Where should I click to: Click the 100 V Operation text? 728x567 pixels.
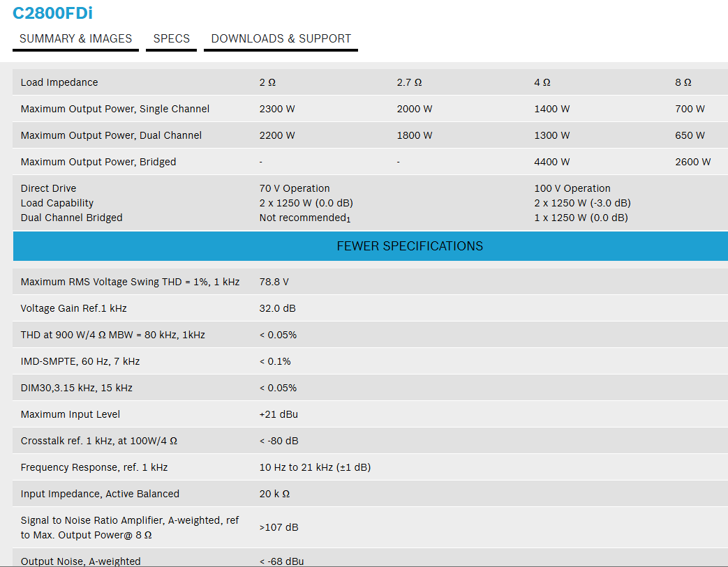click(572, 188)
